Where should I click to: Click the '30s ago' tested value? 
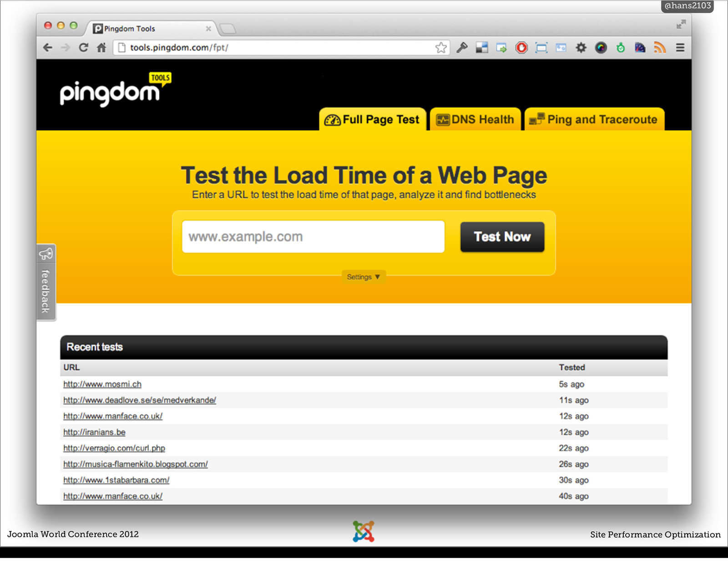[574, 480]
